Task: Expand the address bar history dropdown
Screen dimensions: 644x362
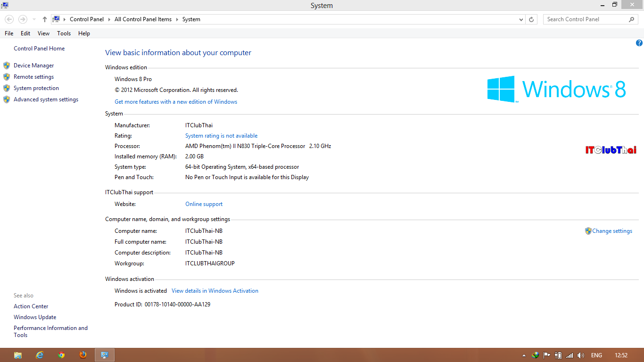Action: [x=521, y=19]
